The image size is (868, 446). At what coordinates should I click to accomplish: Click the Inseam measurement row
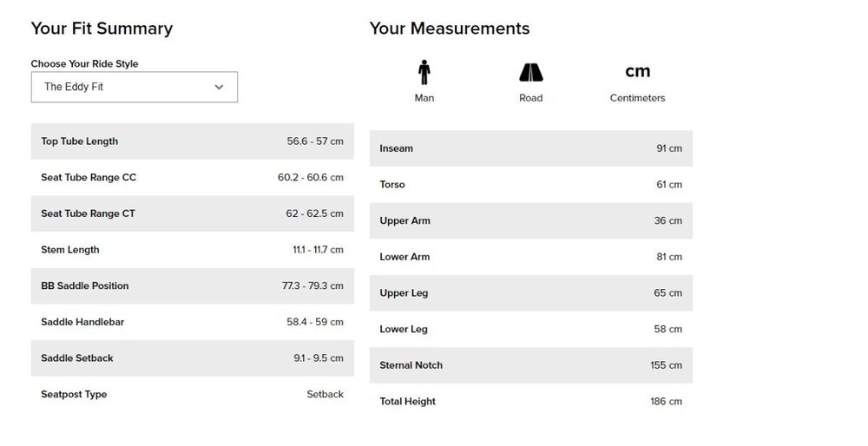(530, 148)
